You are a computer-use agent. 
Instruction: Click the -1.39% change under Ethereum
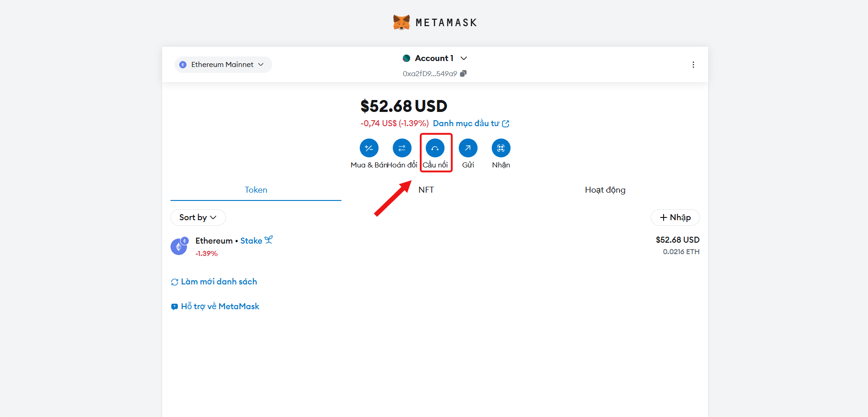[207, 254]
